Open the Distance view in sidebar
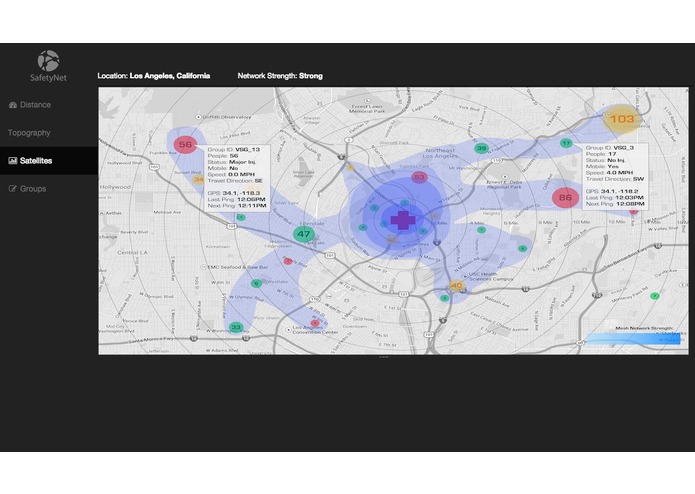The image size is (695, 494). point(30,105)
